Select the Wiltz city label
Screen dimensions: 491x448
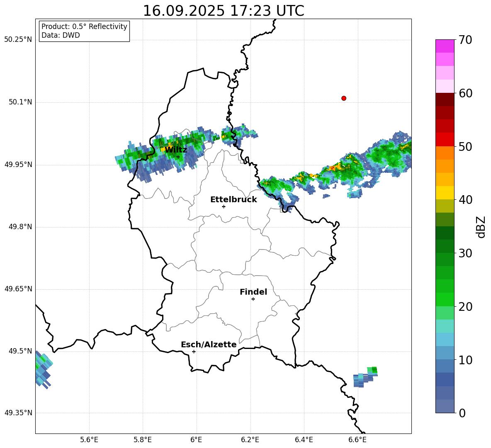[x=176, y=150]
